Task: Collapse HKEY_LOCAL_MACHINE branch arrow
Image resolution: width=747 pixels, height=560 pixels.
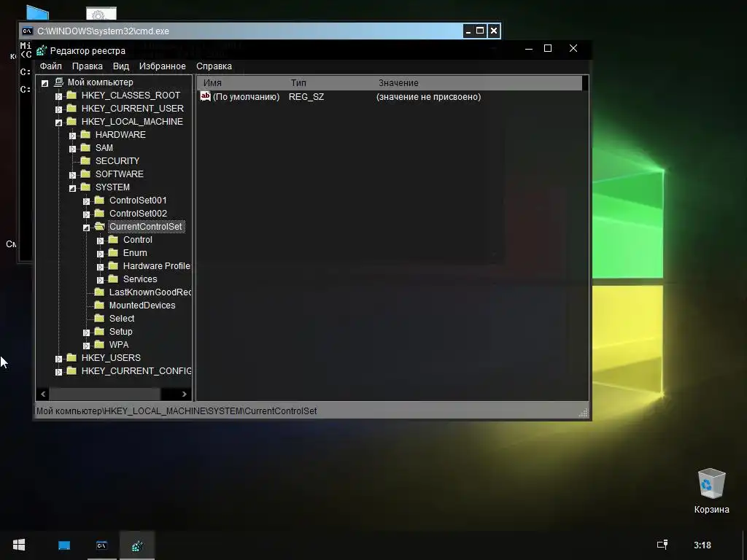Action: coord(58,122)
